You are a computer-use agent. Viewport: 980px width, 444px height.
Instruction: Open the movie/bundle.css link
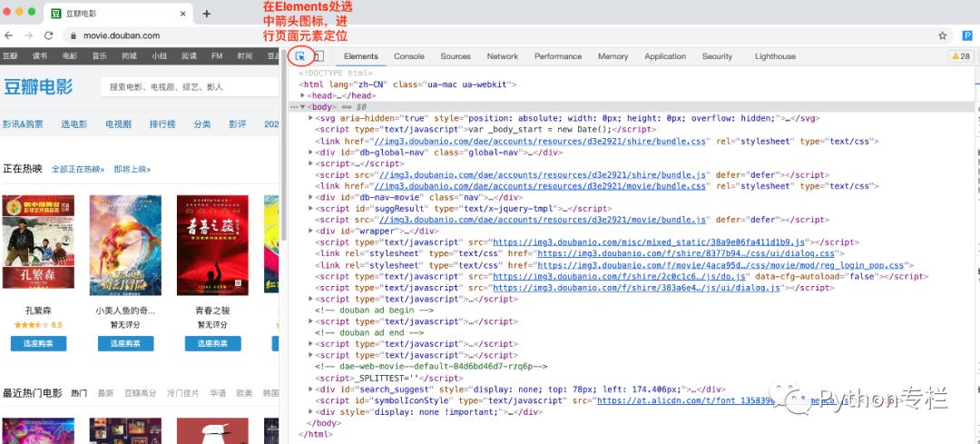pos(540,186)
